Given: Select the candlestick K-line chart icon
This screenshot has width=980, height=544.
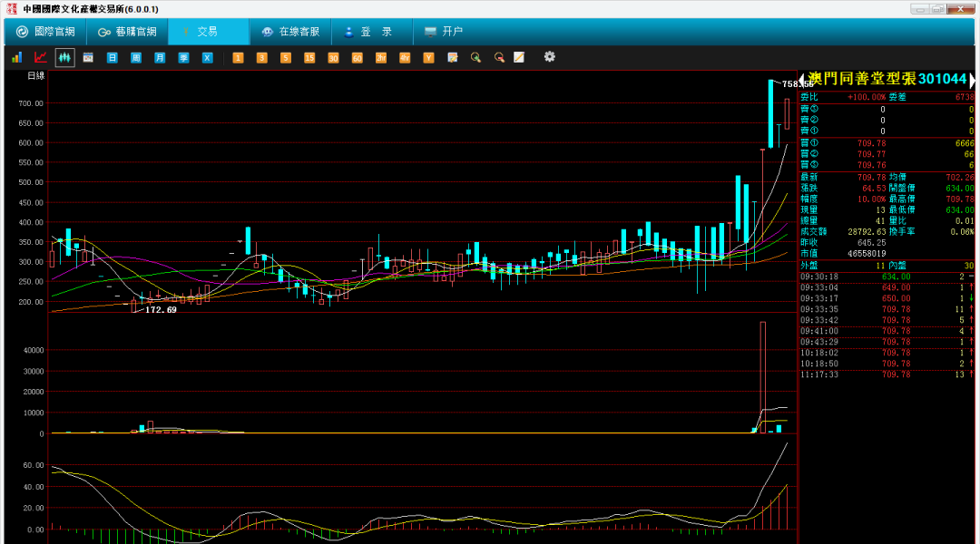Looking at the screenshot, I should 64,57.
